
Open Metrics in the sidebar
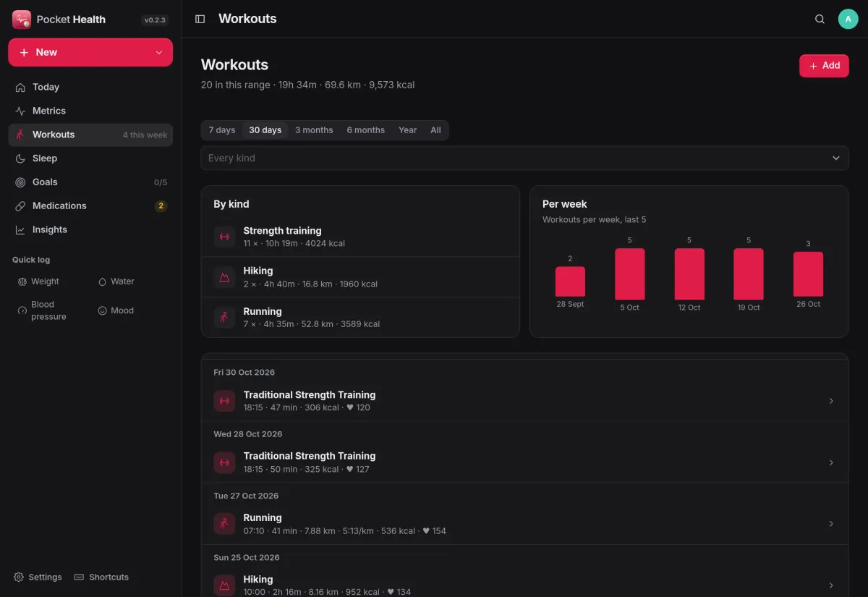[90, 111]
